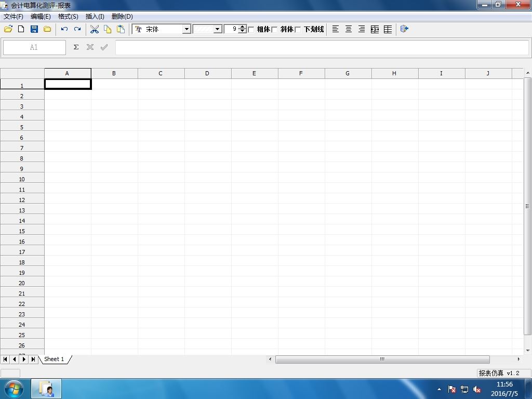The width and height of the screenshot is (532, 399).
Task: Click the Action Center flag icon
Action: [x=451, y=389]
